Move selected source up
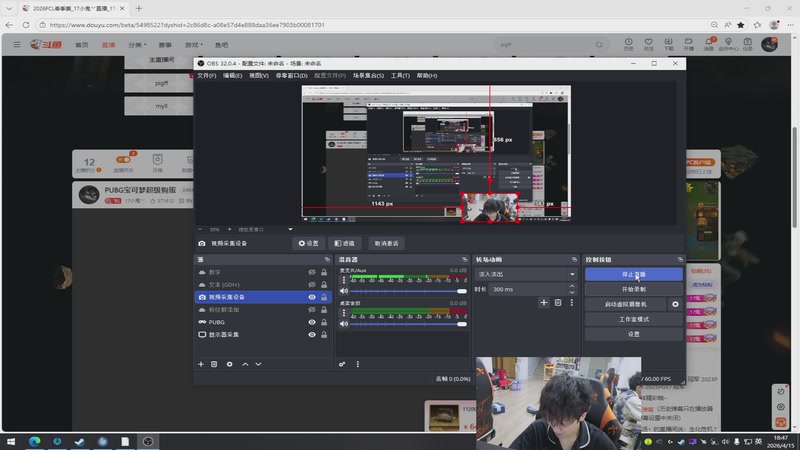800x450 pixels. click(x=245, y=364)
